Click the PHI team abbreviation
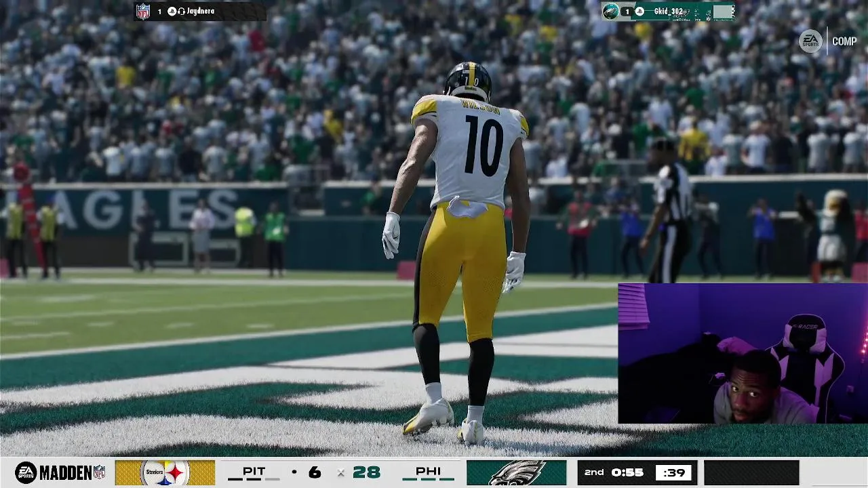The width and height of the screenshot is (868, 488). coord(428,471)
